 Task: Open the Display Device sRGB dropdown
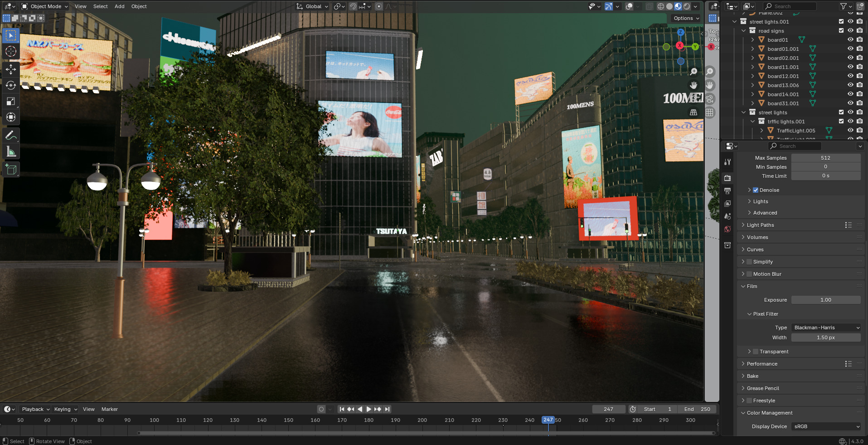(x=826, y=426)
